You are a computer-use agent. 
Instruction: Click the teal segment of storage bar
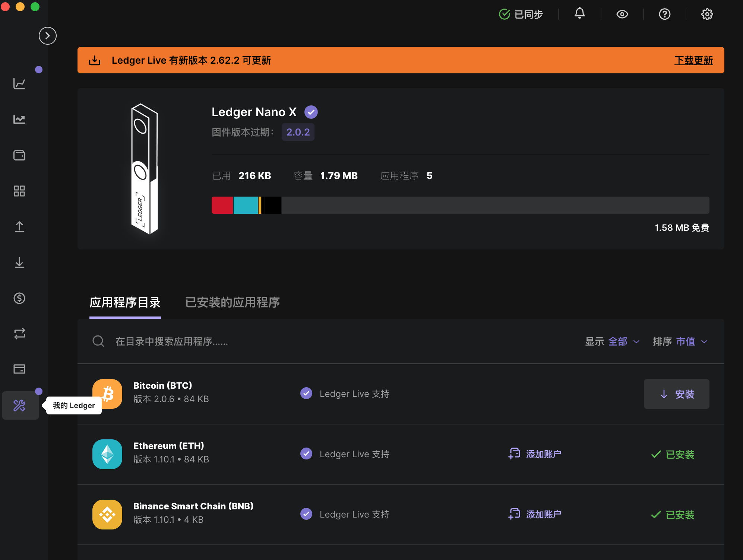pos(246,205)
